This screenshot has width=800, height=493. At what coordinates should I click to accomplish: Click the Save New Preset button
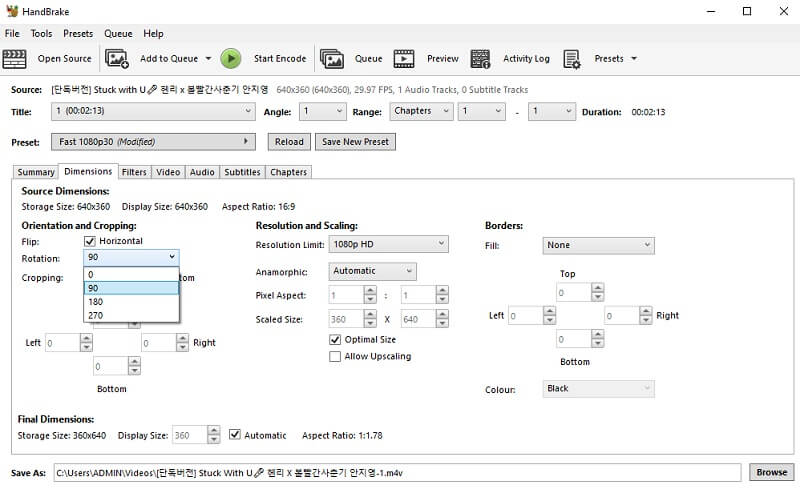click(355, 142)
